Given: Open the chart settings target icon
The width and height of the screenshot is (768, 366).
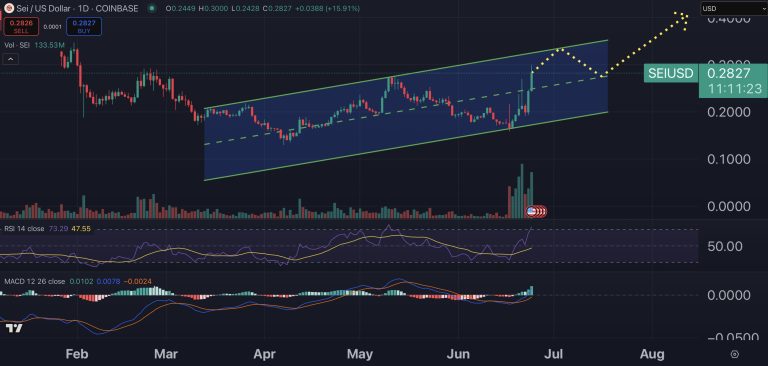Looking at the screenshot, I should coord(734,354).
